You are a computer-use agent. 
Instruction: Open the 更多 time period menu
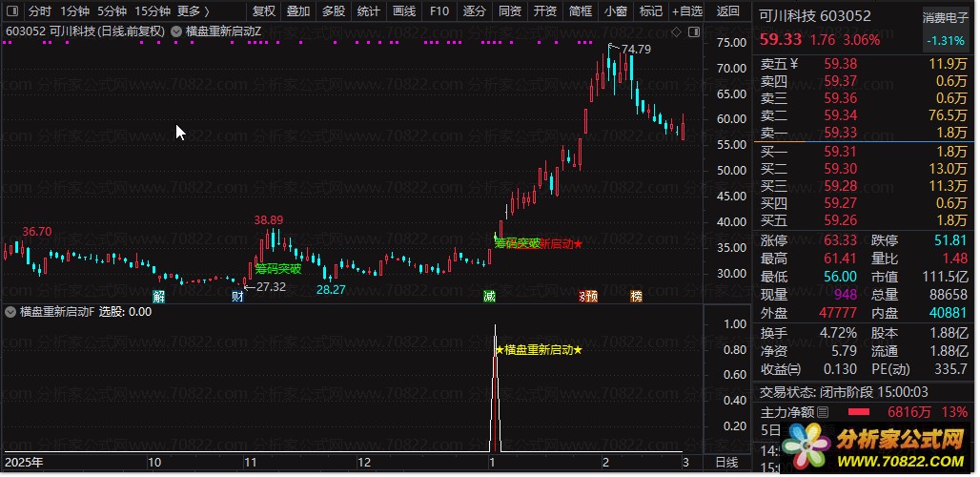click(x=194, y=11)
